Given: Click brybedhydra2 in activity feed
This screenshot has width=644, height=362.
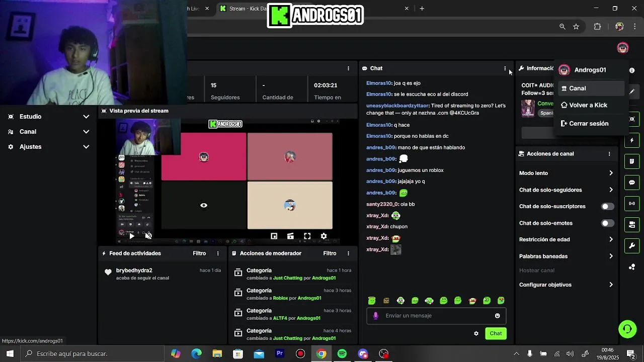Looking at the screenshot, I should [x=134, y=270].
